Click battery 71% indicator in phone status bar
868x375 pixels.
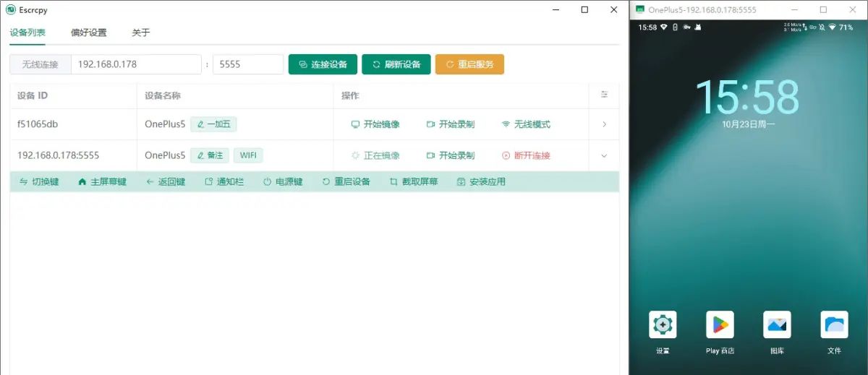tap(846, 27)
